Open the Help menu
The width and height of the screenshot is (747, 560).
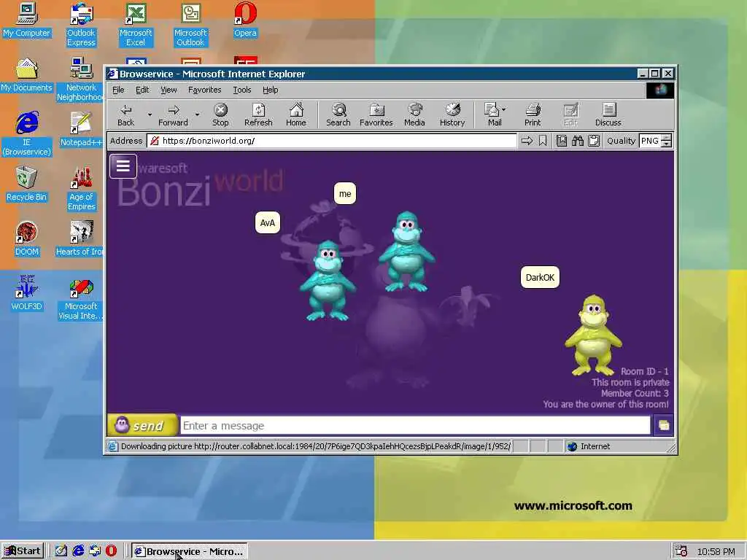point(270,90)
